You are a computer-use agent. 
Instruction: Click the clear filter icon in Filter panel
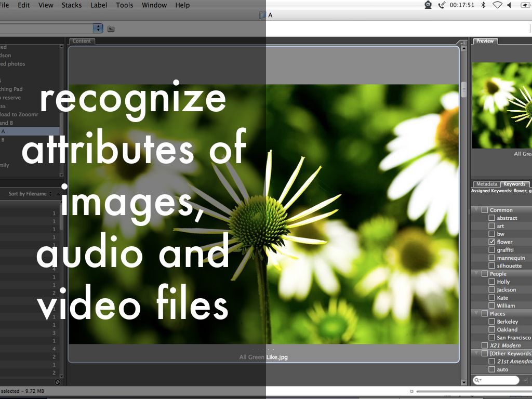tap(57, 382)
